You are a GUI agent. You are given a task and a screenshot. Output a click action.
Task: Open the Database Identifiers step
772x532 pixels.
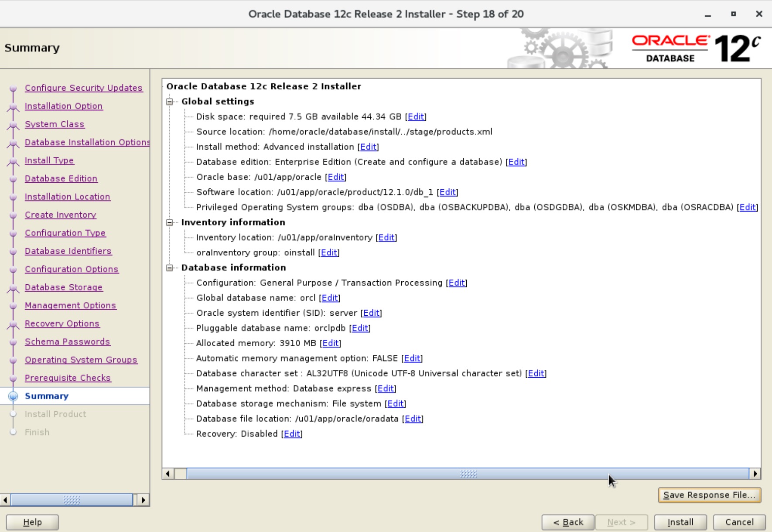(68, 251)
